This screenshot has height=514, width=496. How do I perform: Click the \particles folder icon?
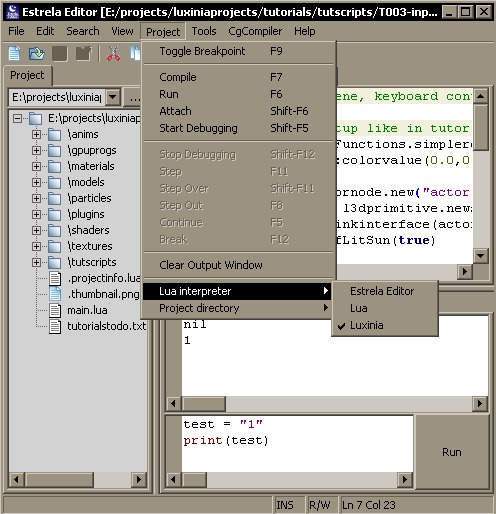tap(54, 198)
